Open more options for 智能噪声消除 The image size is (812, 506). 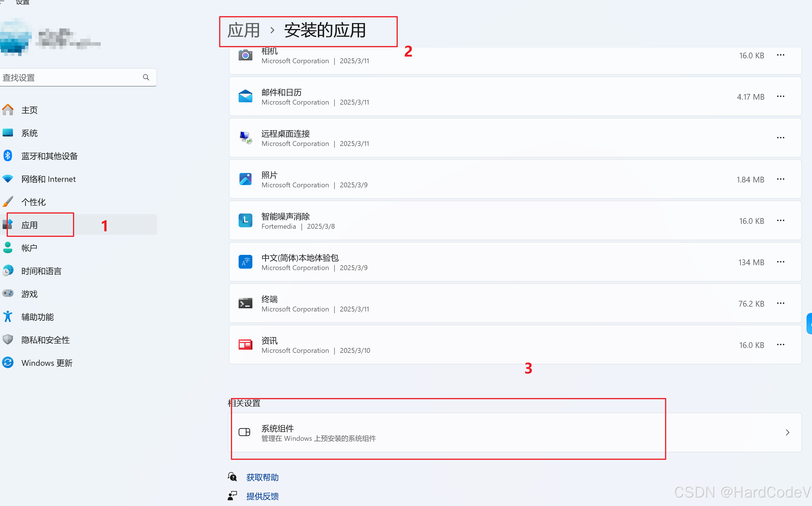pyautogui.click(x=780, y=221)
